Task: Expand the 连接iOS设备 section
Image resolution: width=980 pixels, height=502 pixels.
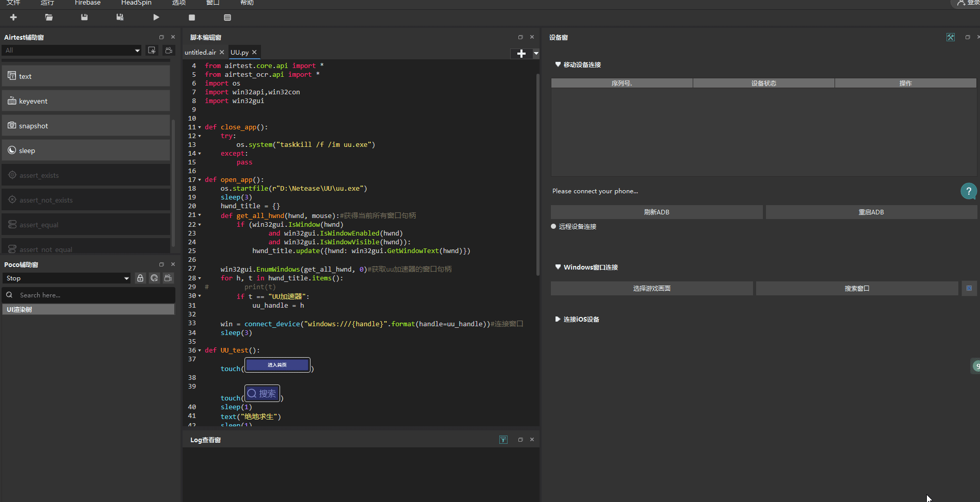Action: pos(558,319)
